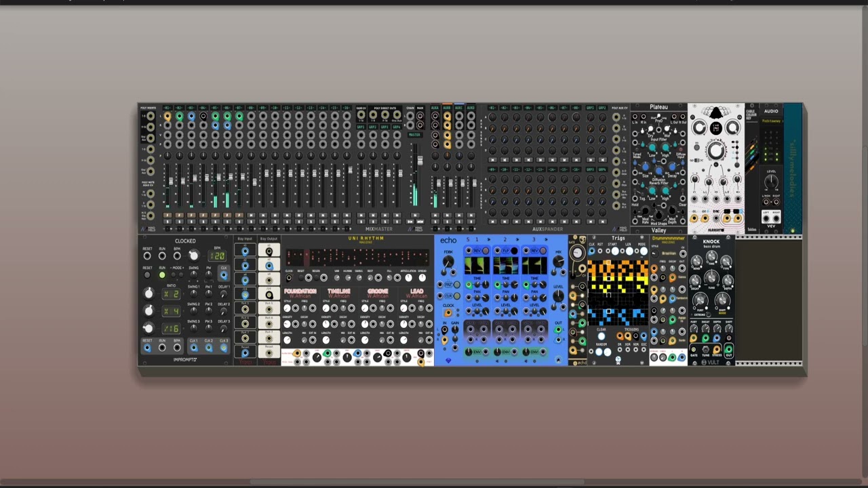The image size is (868, 488).
Task: Toggle Plateau Diffuse Input button
Action: click(x=681, y=150)
